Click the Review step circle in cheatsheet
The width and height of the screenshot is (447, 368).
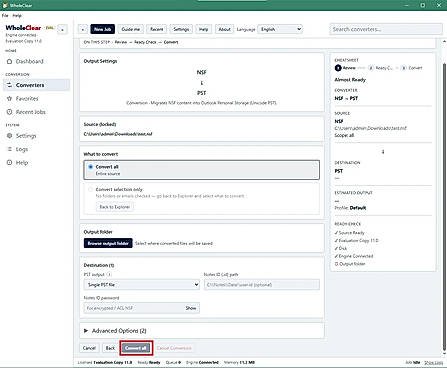pos(338,68)
